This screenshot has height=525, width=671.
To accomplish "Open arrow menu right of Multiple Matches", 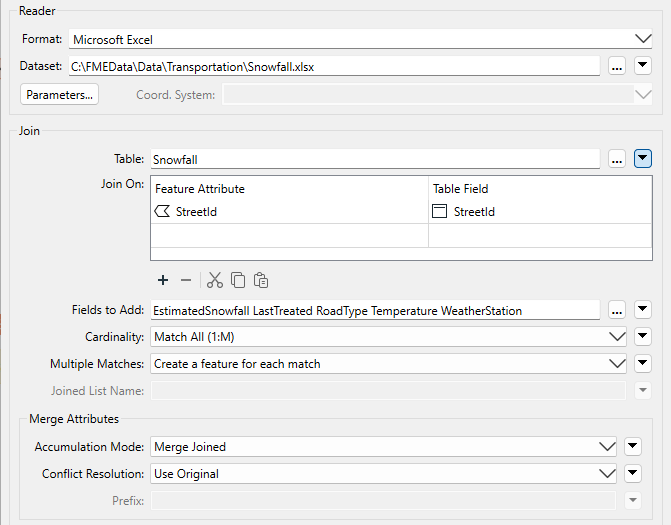I will [643, 364].
